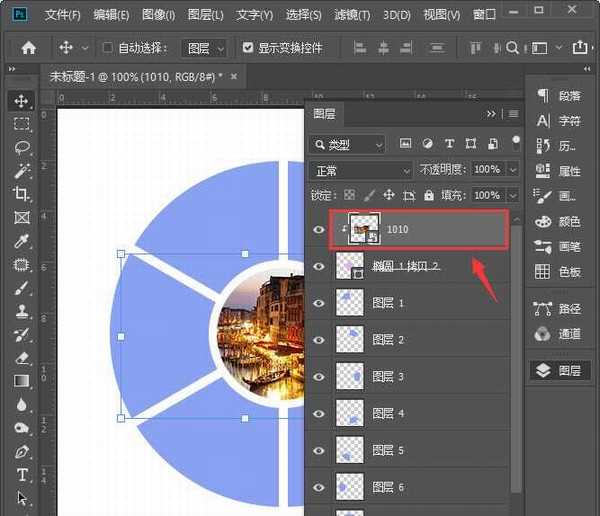This screenshot has width=600, height=516.
Task: Hide the 1010 layer visibility
Action: pyautogui.click(x=319, y=230)
